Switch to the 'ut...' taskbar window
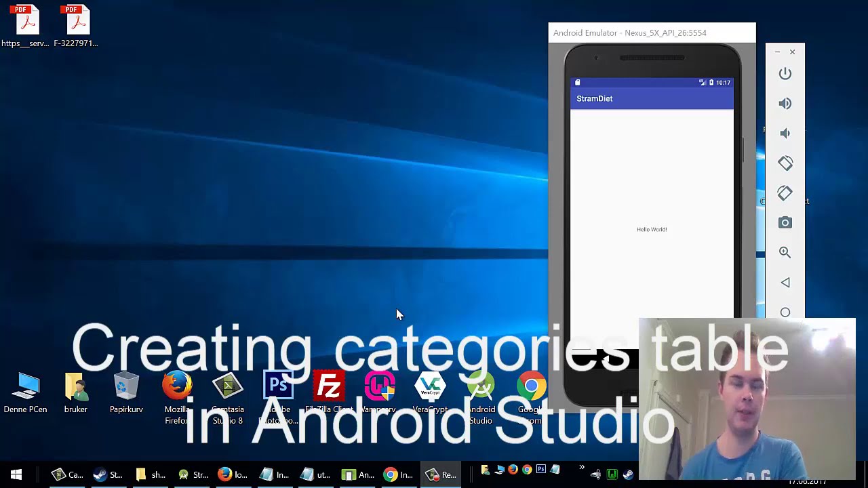The height and width of the screenshot is (488, 868). [315, 474]
